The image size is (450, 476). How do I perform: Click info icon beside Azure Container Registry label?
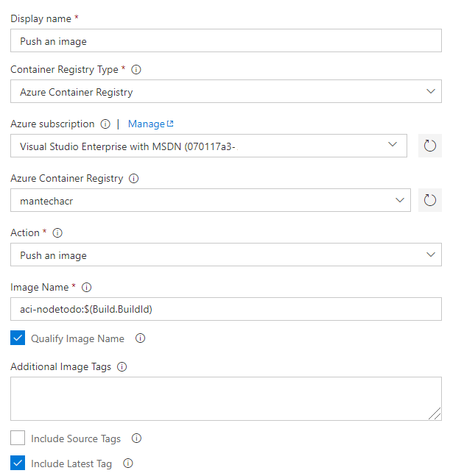[134, 178]
